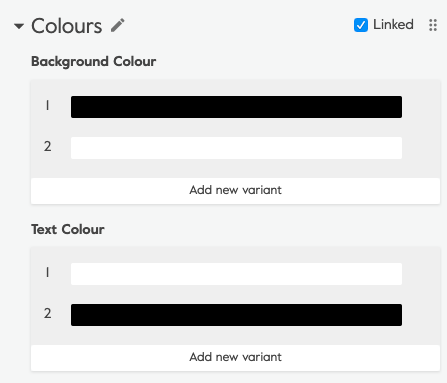Click the six-dot drag handle icon
This screenshot has width=447, height=383.
pos(433,25)
